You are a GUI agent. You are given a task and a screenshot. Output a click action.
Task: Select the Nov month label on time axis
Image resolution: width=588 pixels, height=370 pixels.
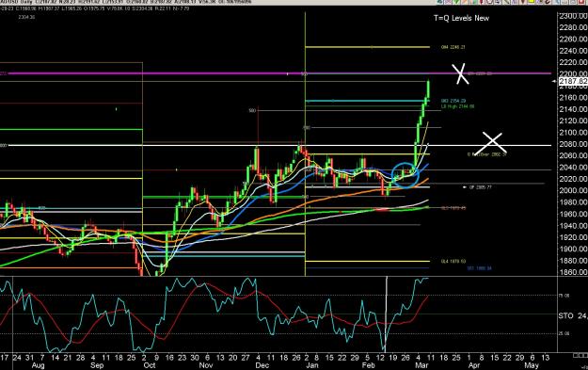(x=206, y=365)
